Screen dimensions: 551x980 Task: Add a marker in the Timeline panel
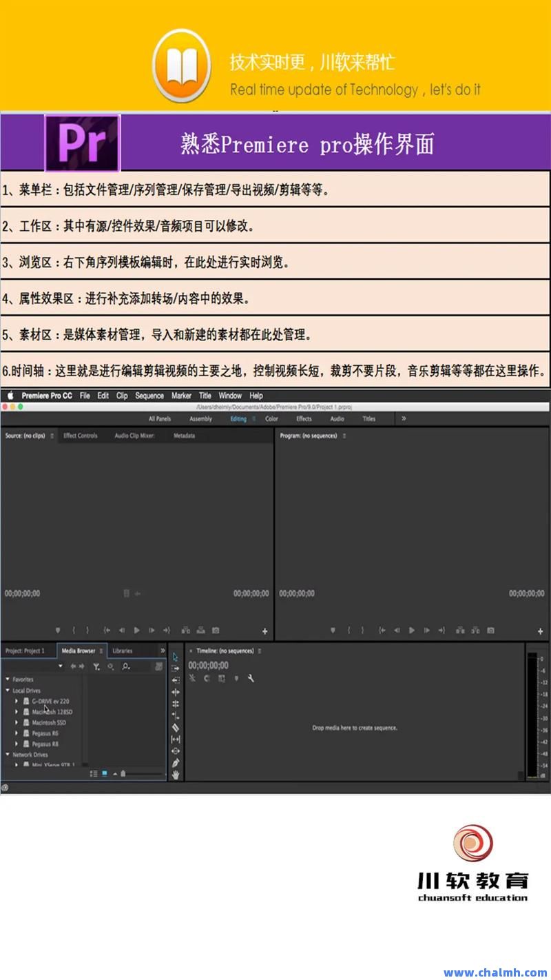[236, 678]
